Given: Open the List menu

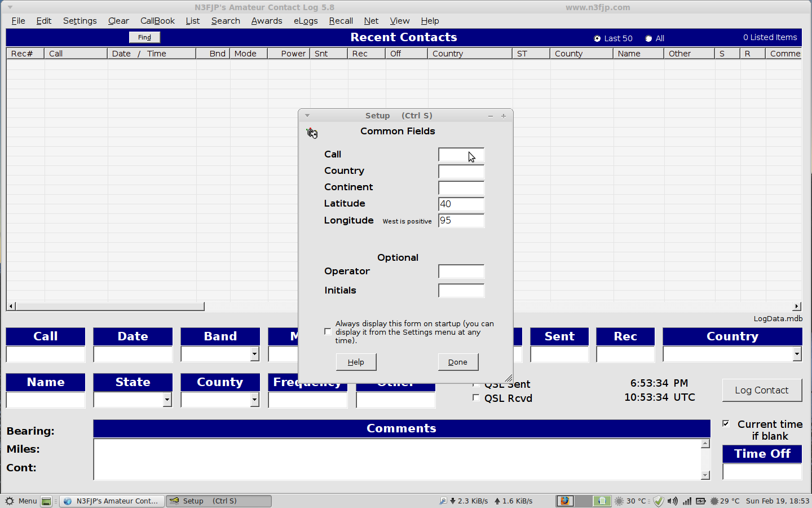Looking at the screenshot, I should pos(193,21).
